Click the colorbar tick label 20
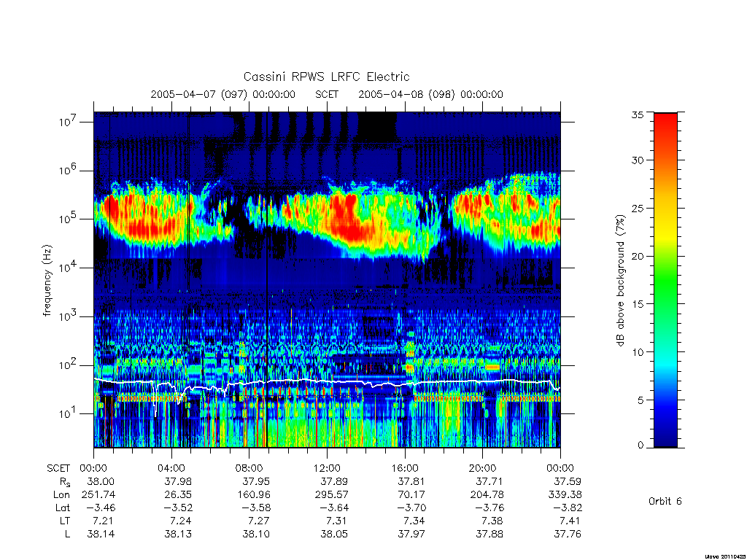The height and width of the screenshot is (560, 747). [x=638, y=256]
